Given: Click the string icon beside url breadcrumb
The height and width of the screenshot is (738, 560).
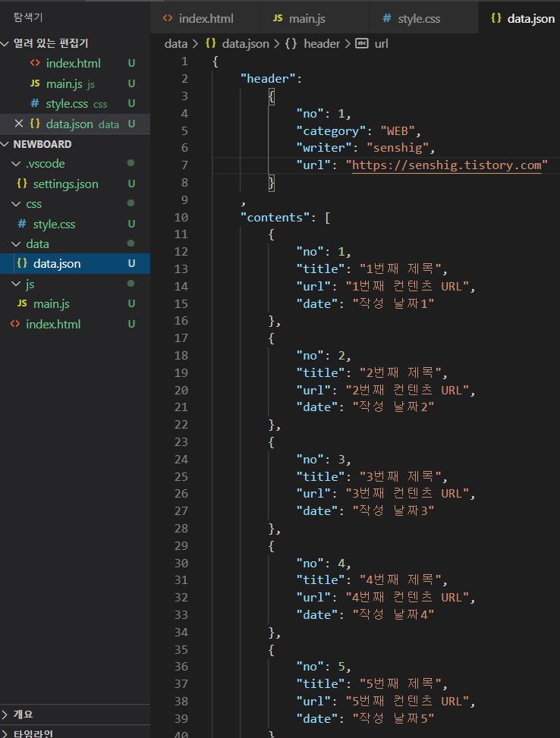Looking at the screenshot, I should coord(362,43).
